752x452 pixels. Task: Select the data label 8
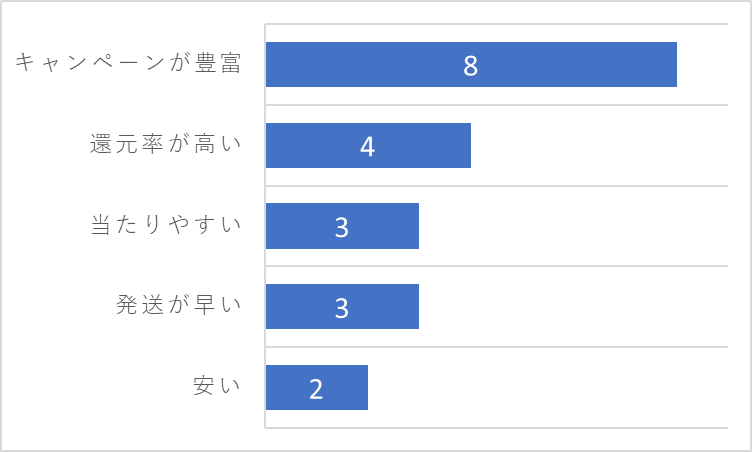[470, 66]
